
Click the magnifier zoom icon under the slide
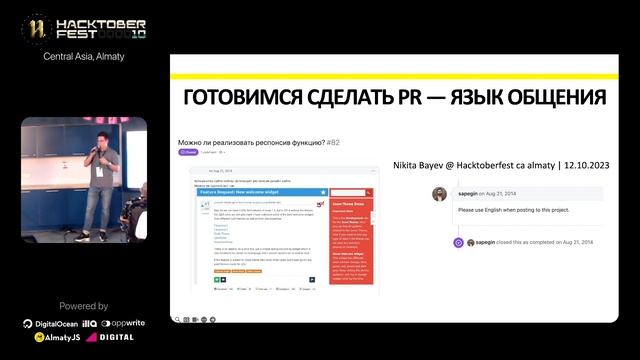(178, 319)
